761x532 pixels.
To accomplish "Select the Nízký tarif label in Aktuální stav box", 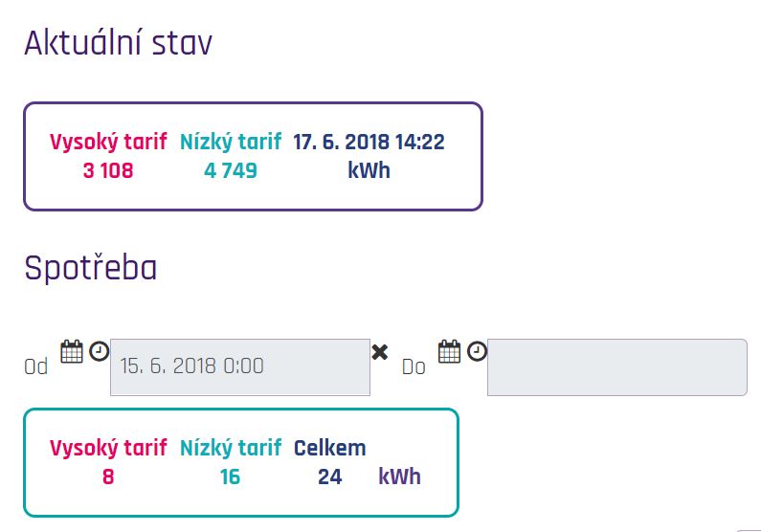I will (x=231, y=142).
